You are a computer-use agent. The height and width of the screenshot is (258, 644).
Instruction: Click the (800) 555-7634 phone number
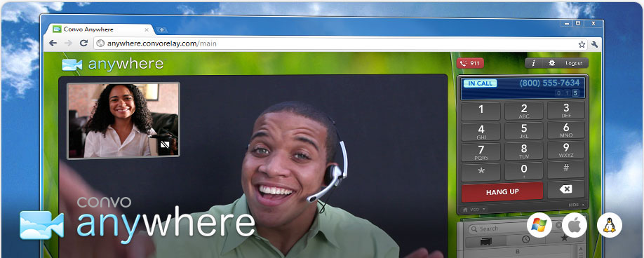point(549,83)
